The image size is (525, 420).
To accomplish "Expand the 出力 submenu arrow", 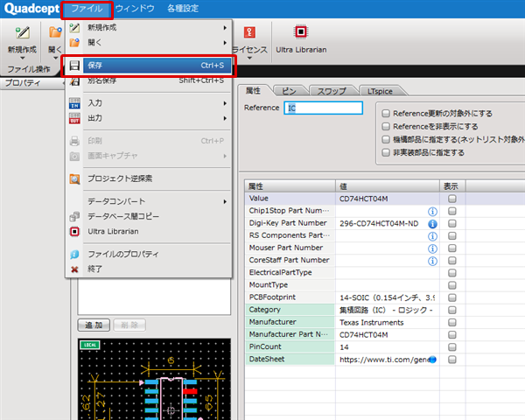I will click(x=225, y=119).
